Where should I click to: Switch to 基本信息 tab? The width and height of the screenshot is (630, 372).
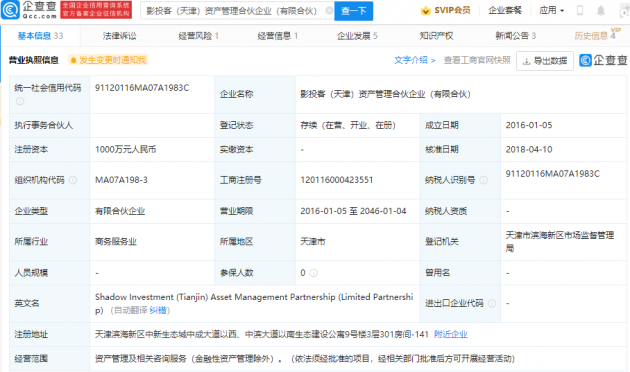click(41, 36)
